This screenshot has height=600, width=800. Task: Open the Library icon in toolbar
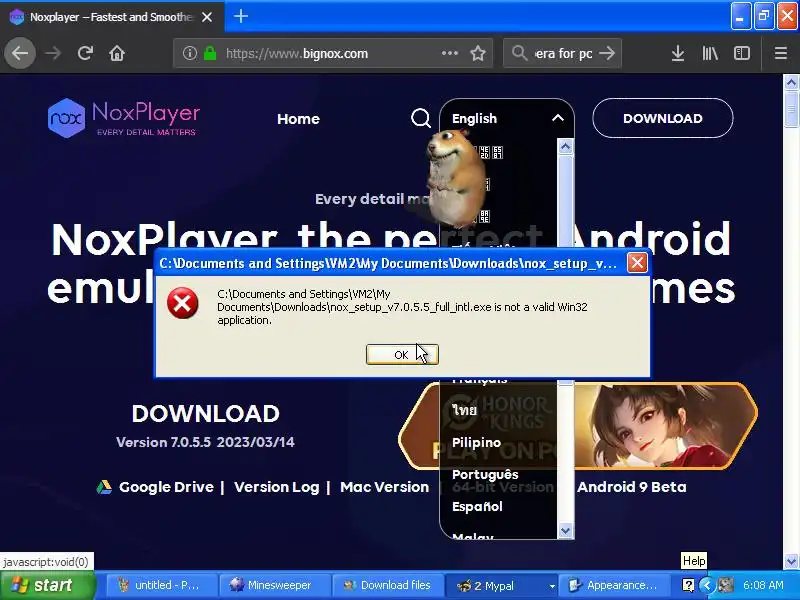tap(710, 53)
